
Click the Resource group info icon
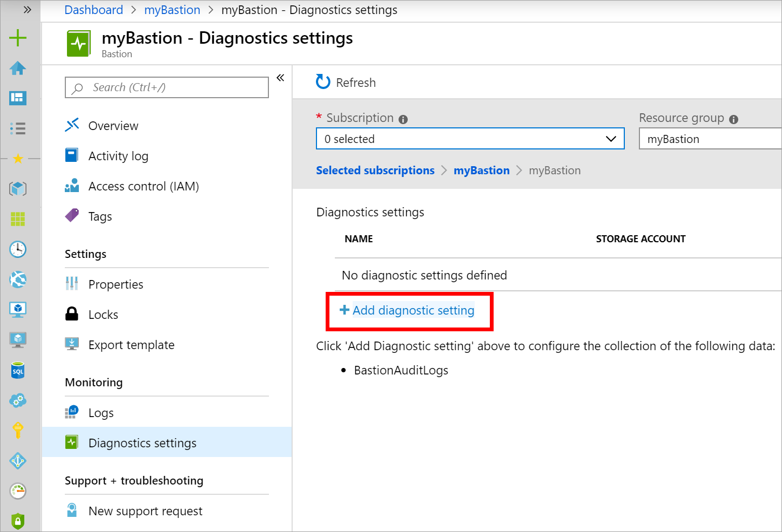(733, 119)
